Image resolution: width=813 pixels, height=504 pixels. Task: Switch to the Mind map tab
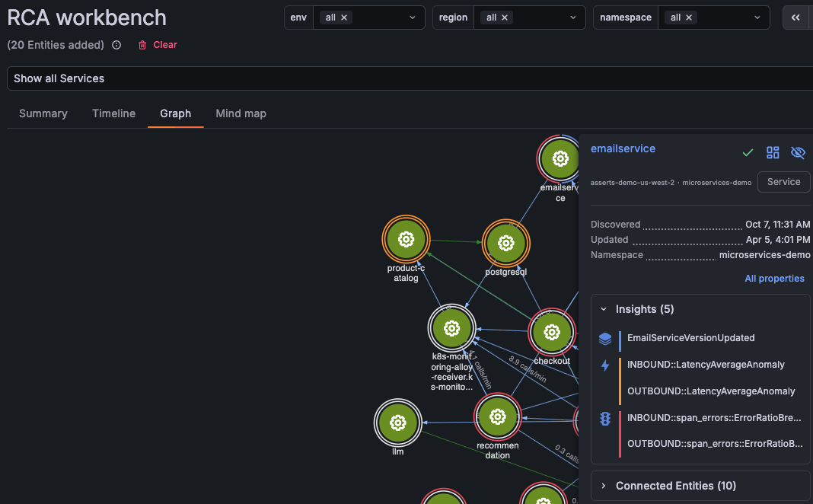click(x=241, y=113)
